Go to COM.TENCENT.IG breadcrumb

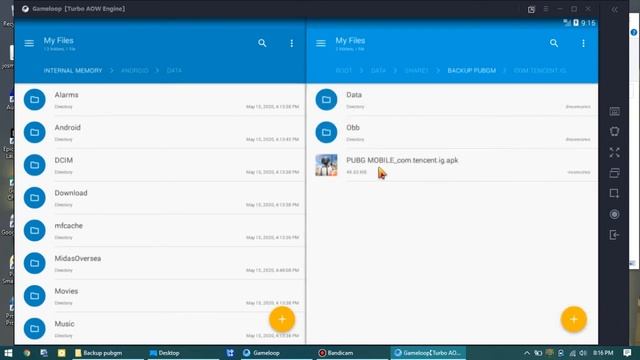click(540, 71)
